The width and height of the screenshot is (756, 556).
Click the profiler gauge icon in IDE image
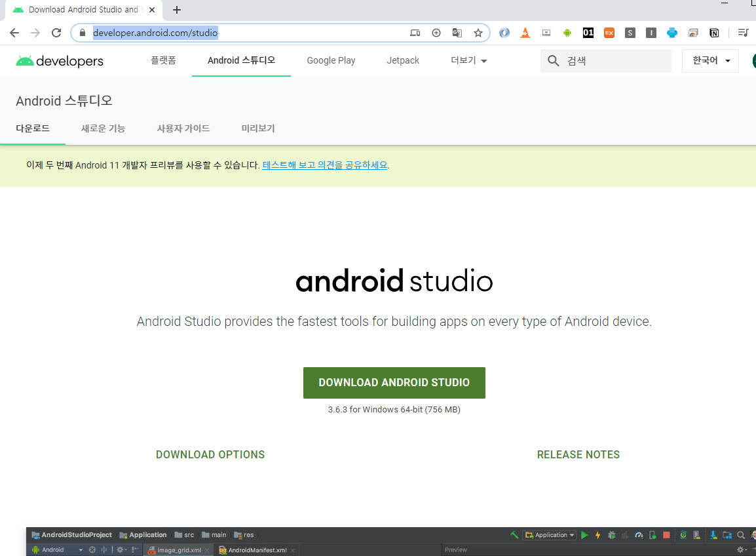[x=639, y=535]
